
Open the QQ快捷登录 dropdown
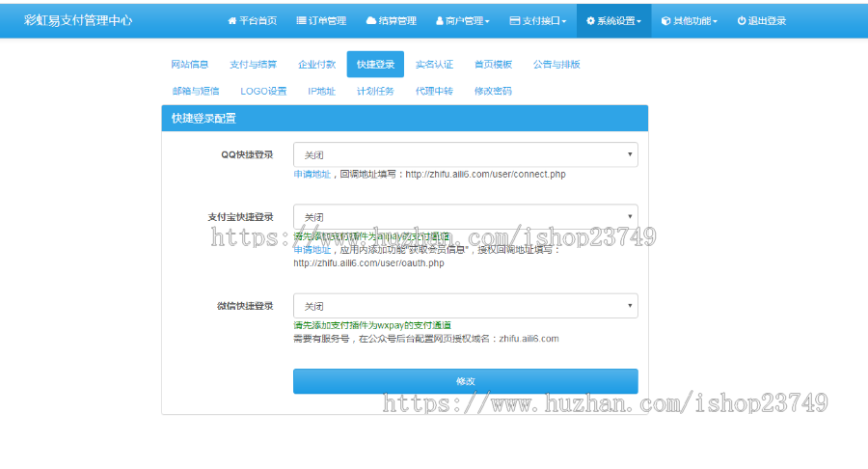466,154
